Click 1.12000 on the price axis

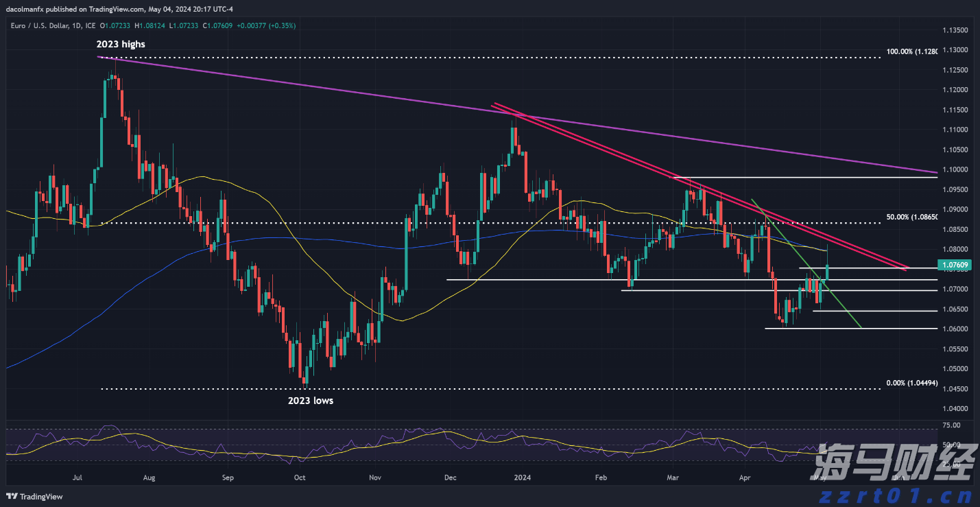tap(955, 91)
